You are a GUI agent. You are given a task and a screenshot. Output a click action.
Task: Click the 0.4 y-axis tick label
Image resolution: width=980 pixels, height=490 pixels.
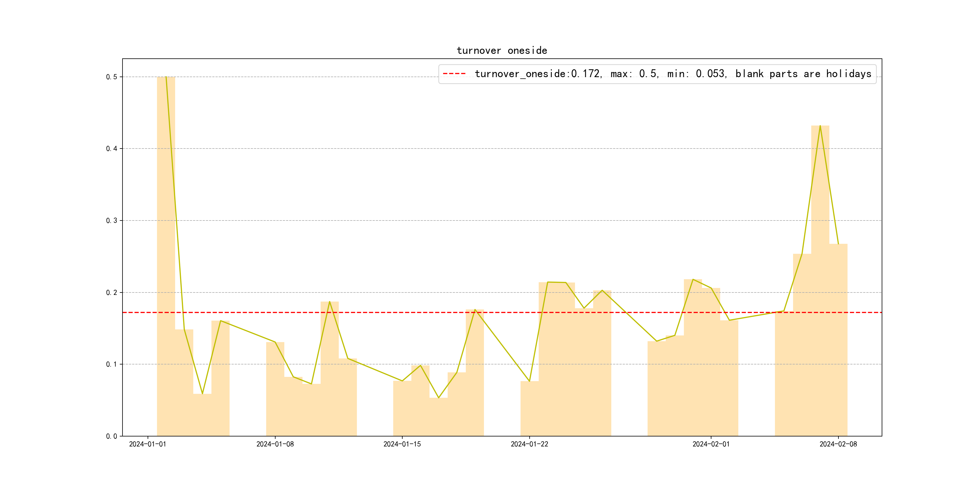pos(112,149)
